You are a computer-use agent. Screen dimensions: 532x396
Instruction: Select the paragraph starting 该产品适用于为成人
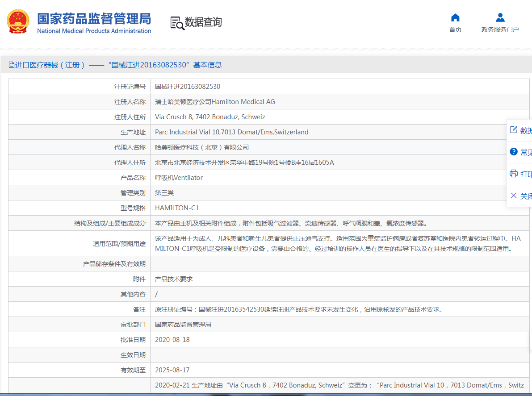(338, 243)
